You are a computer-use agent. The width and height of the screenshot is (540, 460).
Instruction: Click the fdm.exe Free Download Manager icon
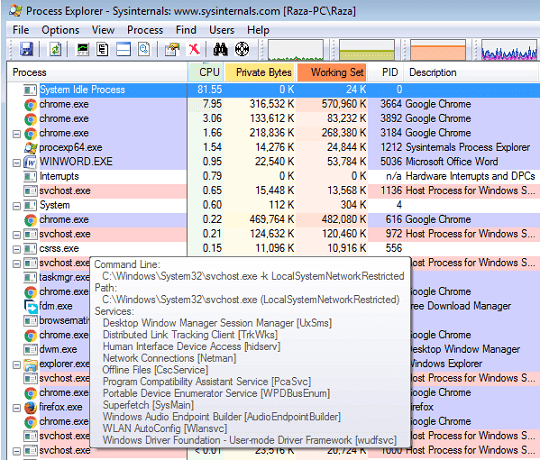(31, 306)
